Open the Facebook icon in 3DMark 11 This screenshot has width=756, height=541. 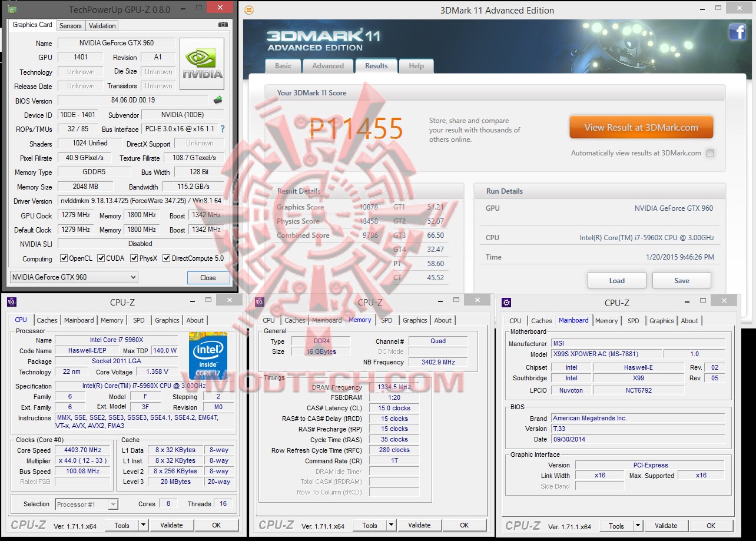737,32
